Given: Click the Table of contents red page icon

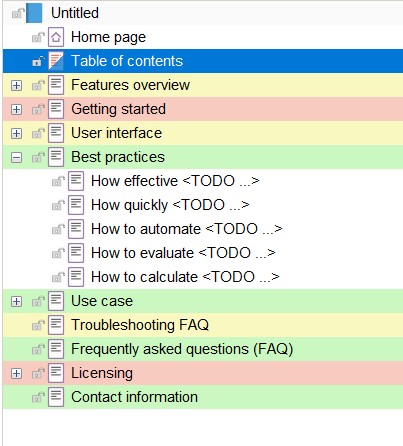Looking at the screenshot, I should [56, 61].
